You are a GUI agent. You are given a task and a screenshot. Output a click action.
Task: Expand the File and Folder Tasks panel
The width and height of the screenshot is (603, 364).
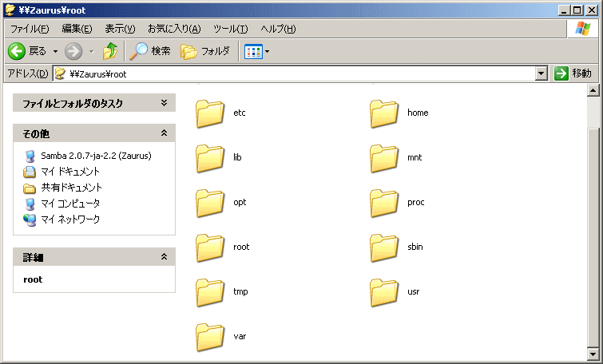(165, 103)
